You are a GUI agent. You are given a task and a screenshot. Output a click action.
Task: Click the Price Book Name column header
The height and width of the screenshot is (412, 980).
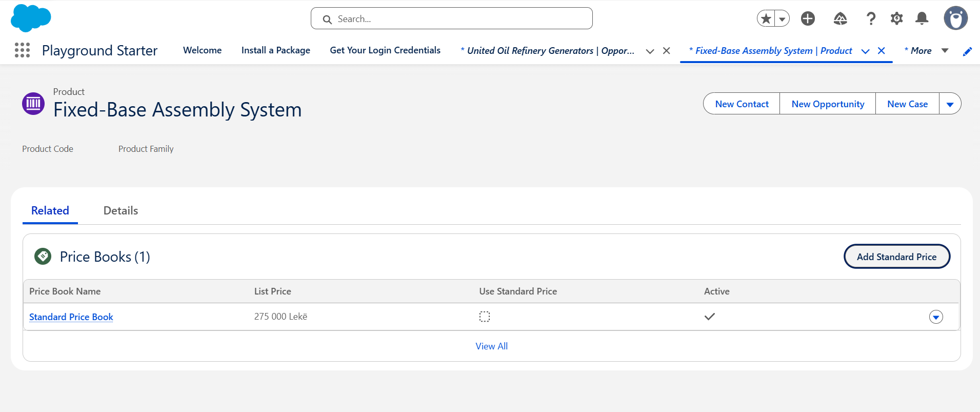(65, 291)
